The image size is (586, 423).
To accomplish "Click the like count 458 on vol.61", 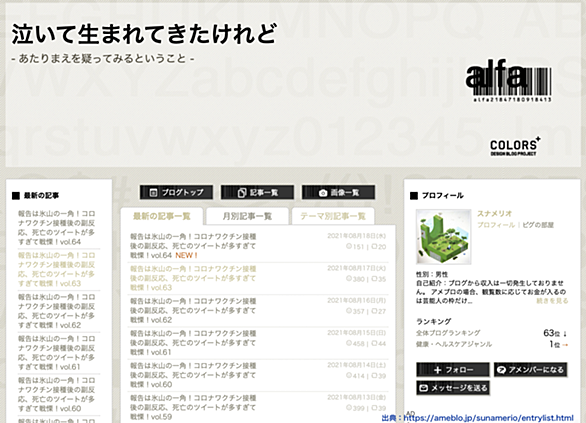I will [x=355, y=343].
